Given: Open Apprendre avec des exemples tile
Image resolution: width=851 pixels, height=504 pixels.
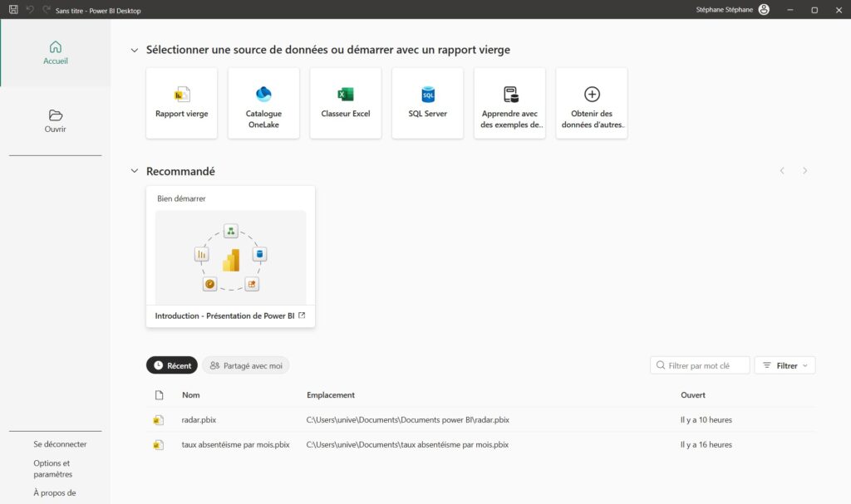Looking at the screenshot, I should click(x=509, y=103).
